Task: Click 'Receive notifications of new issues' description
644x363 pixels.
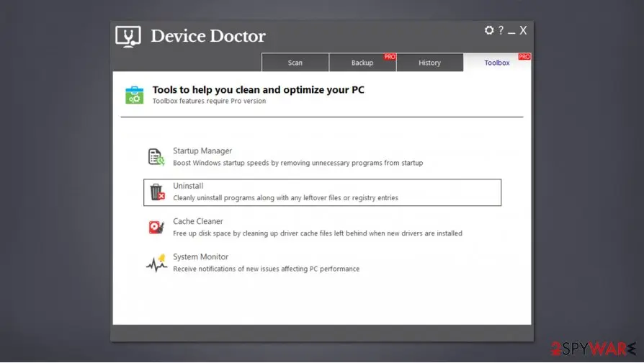Action: point(266,269)
